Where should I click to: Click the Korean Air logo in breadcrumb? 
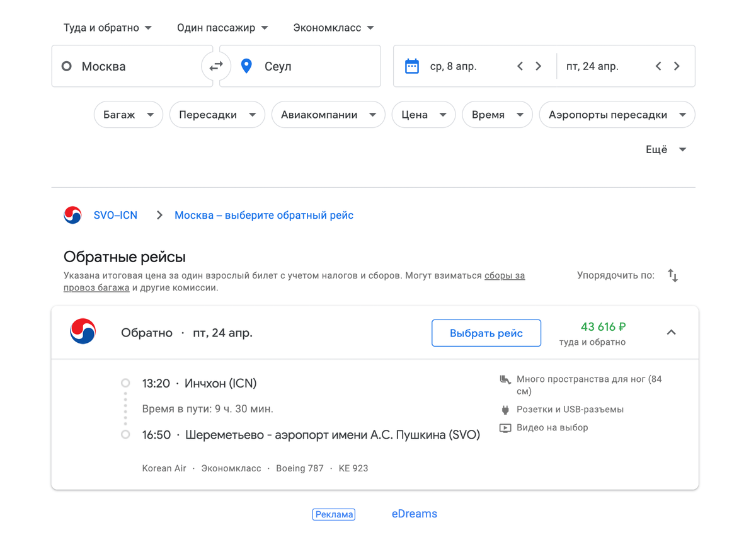[73, 216]
